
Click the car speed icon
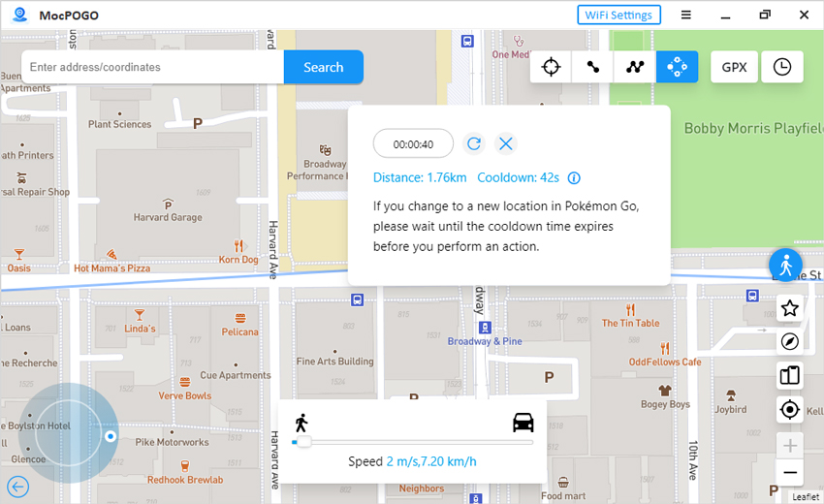click(x=523, y=422)
